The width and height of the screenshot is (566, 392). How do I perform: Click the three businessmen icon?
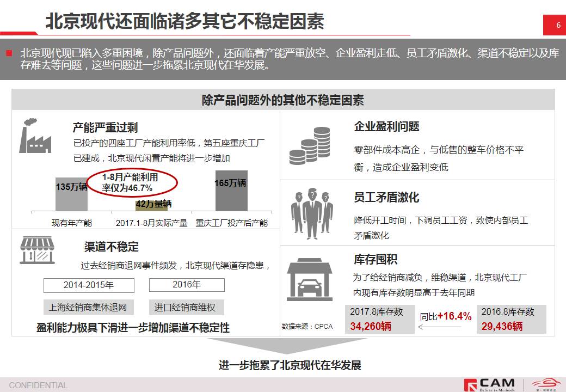point(312,213)
